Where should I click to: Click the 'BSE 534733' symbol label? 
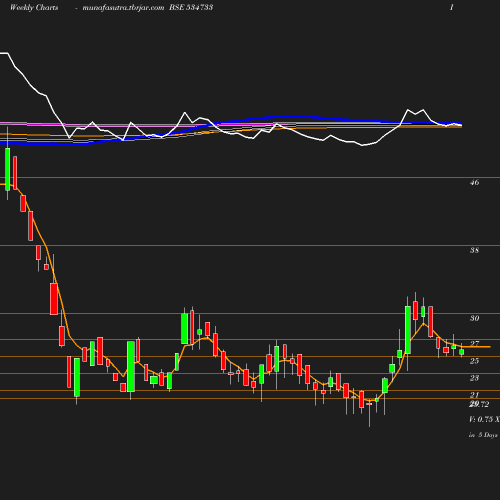point(191,7)
